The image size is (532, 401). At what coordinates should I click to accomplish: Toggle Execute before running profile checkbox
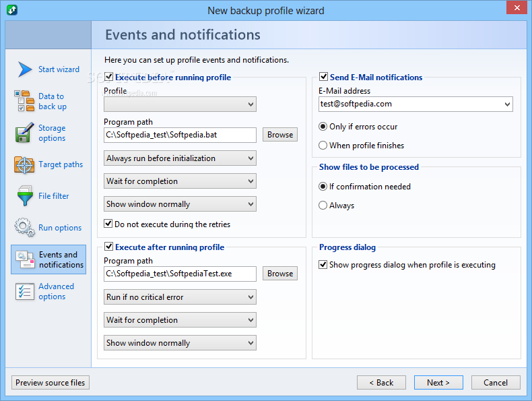point(108,77)
